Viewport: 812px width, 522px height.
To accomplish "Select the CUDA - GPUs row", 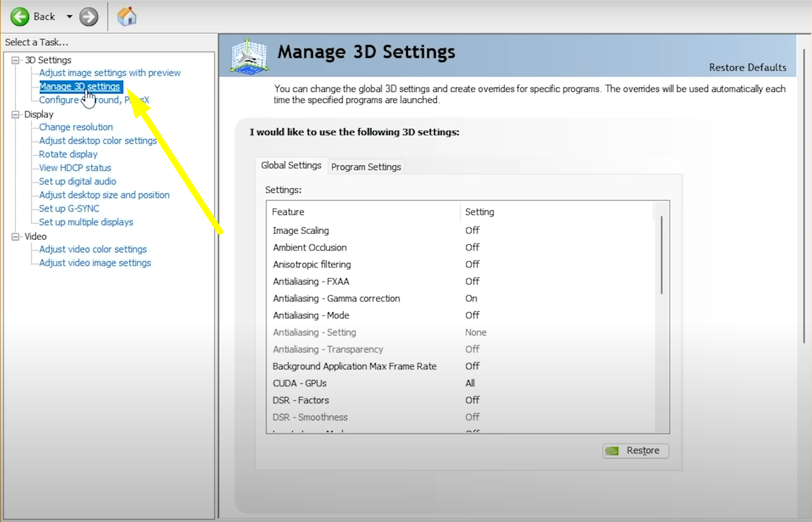I will pos(460,383).
